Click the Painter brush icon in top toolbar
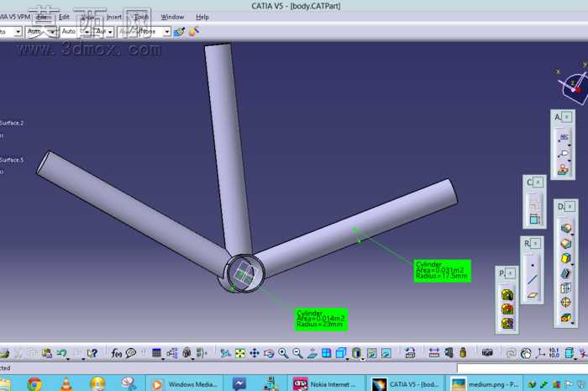 [179, 31]
